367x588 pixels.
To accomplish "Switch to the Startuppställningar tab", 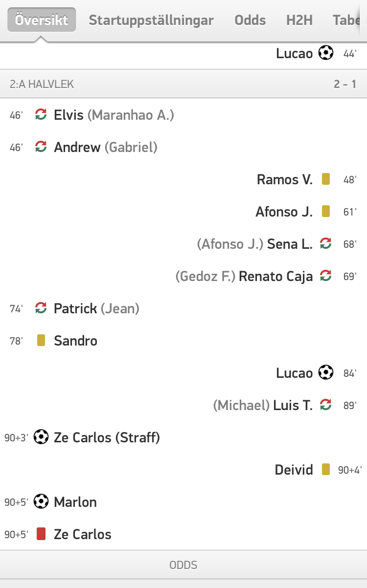I will 151,20.
